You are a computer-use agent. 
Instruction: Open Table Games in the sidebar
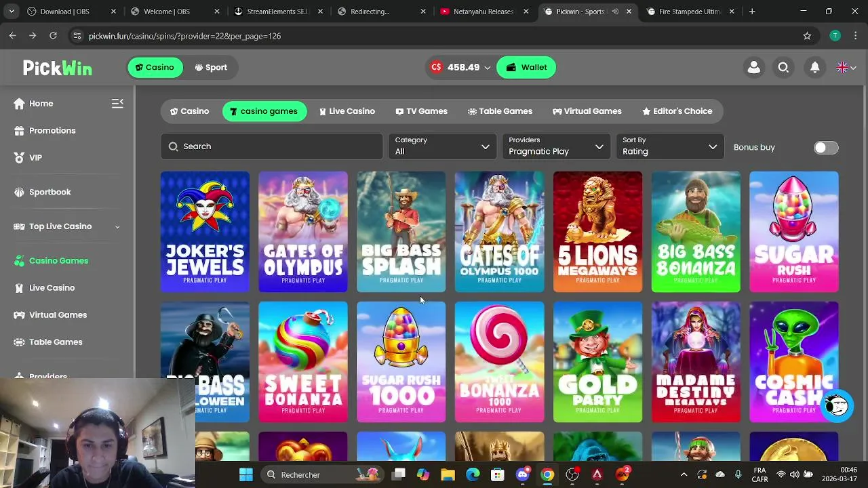pyautogui.click(x=47, y=342)
